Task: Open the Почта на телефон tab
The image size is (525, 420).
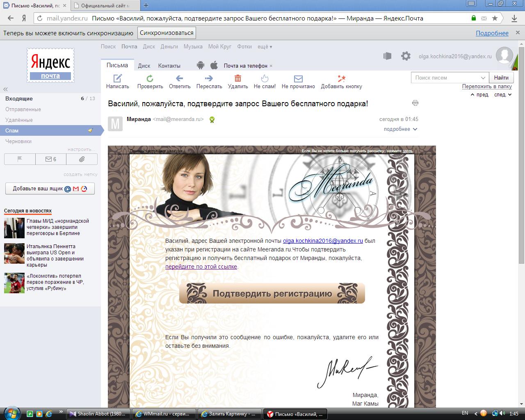Action: tap(245, 66)
